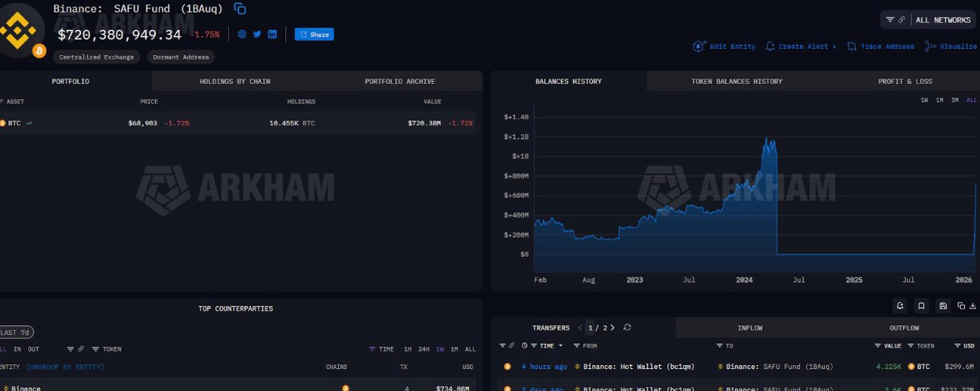
Task: Copy the SAFU Fund address
Action: (x=240, y=8)
